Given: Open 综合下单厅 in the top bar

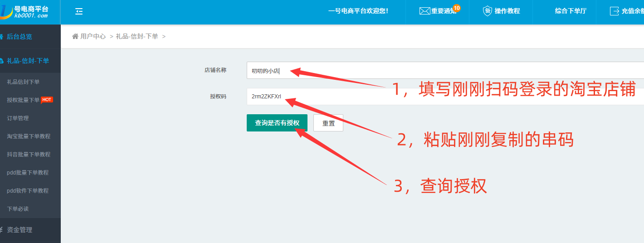Looking at the screenshot, I should pos(571,11).
